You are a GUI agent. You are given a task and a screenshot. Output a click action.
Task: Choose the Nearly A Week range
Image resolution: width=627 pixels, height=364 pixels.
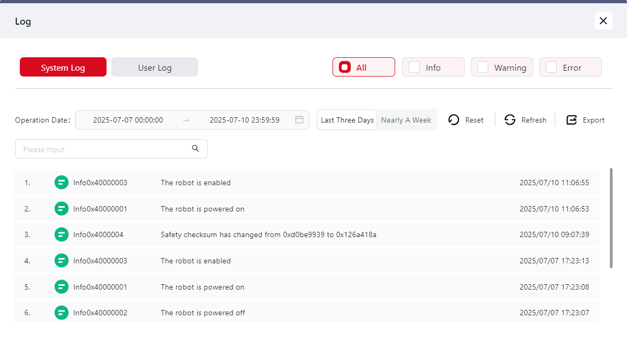click(406, 120)
